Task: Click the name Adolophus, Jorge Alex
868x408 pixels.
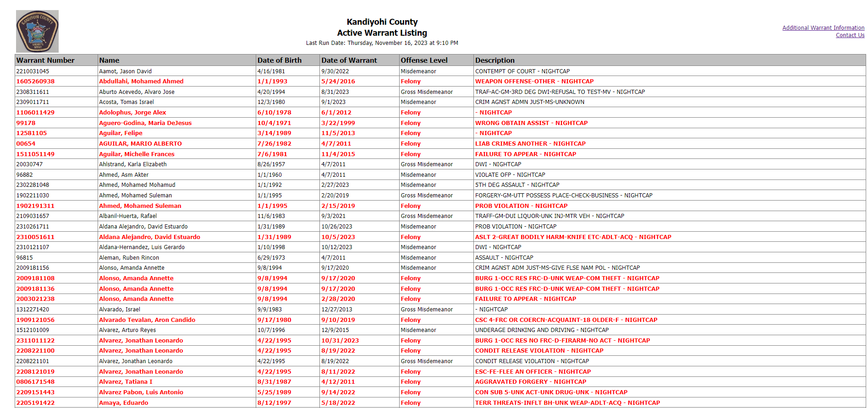Action: 132,113
